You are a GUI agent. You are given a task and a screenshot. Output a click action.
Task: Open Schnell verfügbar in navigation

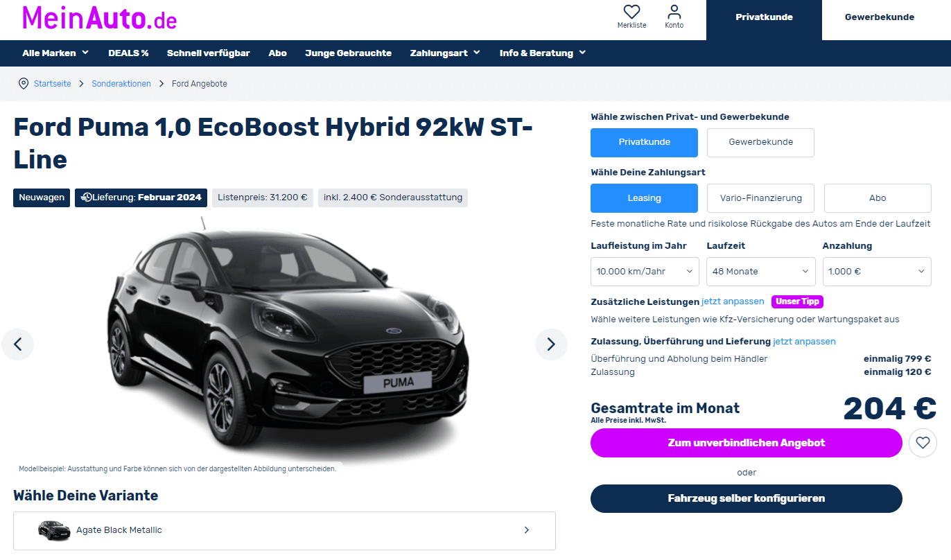pyautogui.click(x=208, y=53)
